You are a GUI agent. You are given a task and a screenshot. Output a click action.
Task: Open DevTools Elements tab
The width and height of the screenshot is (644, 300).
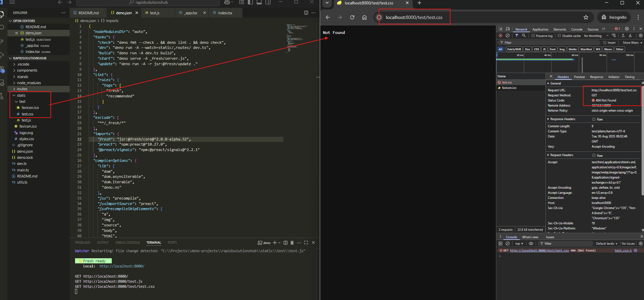(559, 30)
